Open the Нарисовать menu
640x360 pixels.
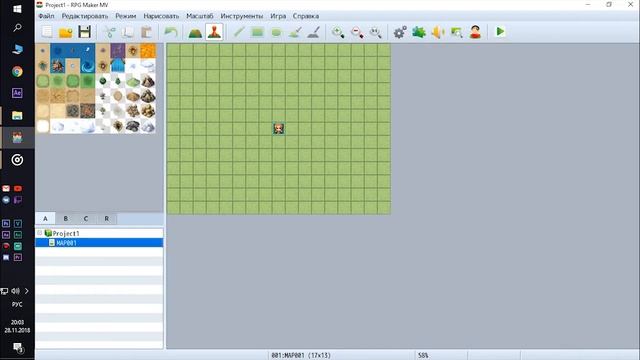pos(161,16)
